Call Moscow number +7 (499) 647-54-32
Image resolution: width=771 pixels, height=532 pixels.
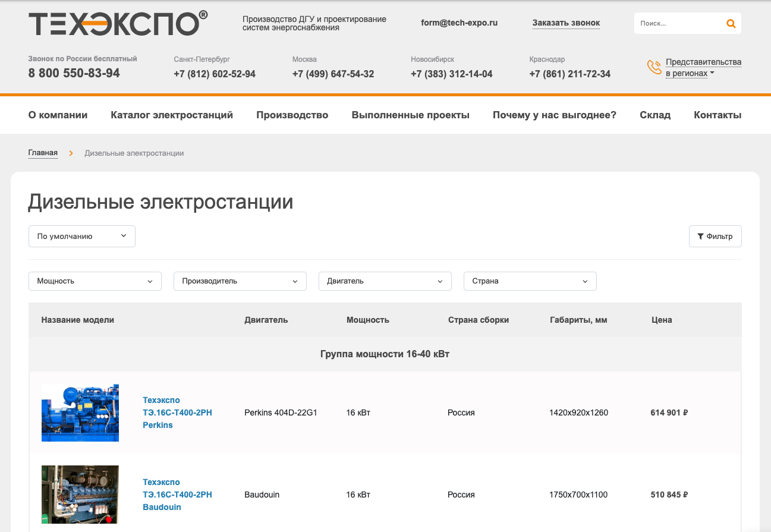tap(333, 74)
